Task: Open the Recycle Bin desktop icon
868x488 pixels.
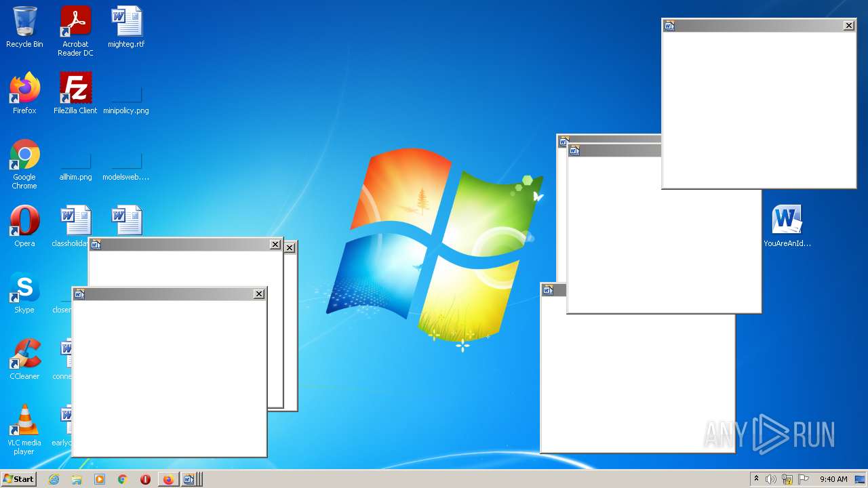Action: click(x=24, y=27)
